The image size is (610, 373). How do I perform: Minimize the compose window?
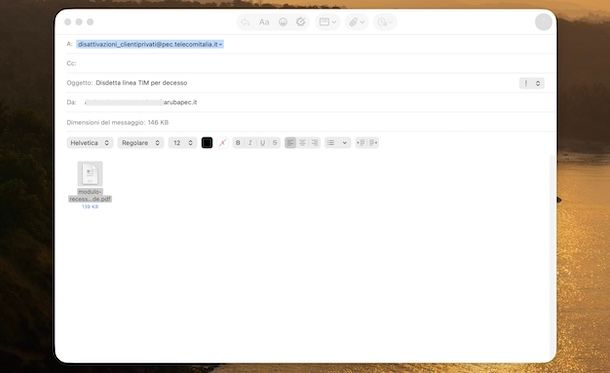[x=79, y=22]
